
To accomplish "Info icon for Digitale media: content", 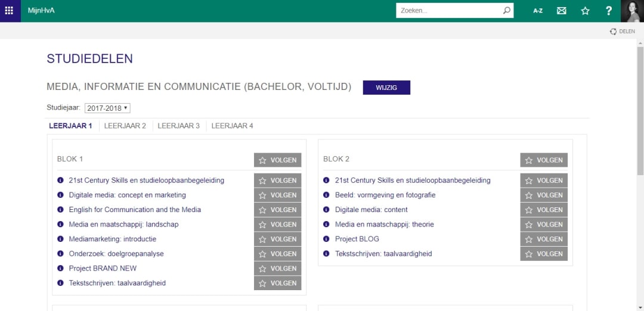I will [x=327, y=210].
